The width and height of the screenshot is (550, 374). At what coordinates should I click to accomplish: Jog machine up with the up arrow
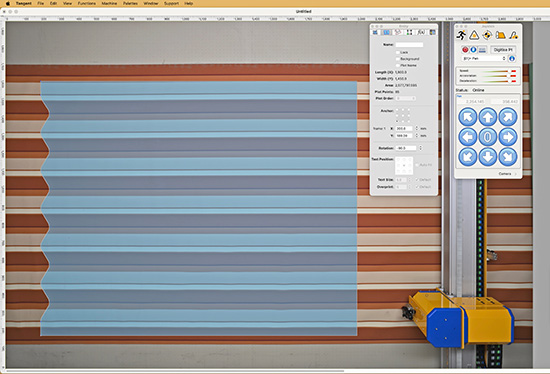488,117
